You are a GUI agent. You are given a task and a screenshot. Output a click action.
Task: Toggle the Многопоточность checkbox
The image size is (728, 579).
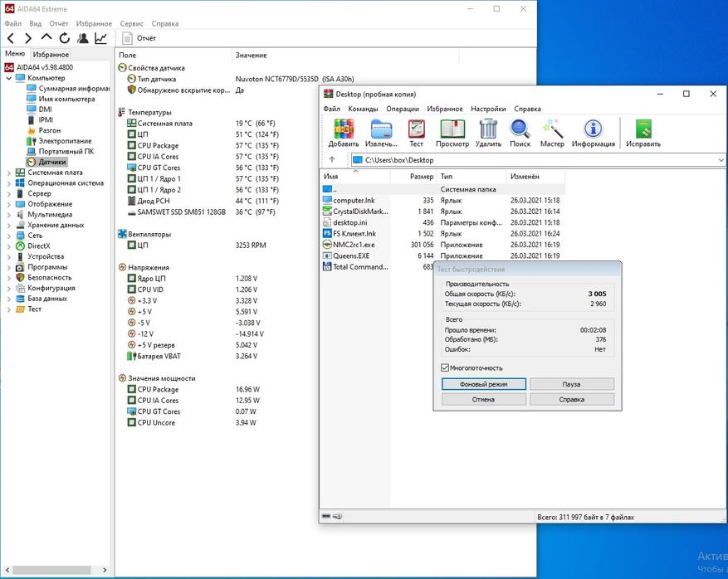pyautogui.click(x=445, y=368)
